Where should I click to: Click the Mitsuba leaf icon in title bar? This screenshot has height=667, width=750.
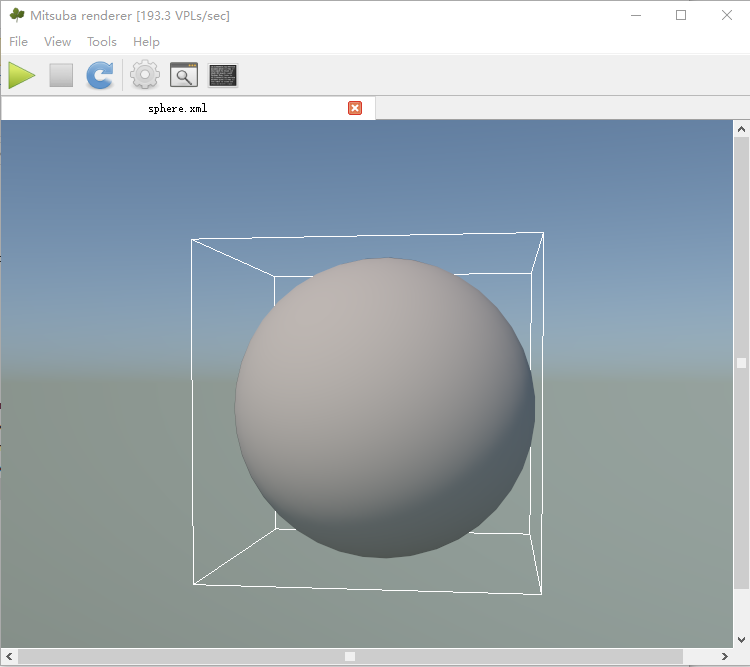(17, 15)
